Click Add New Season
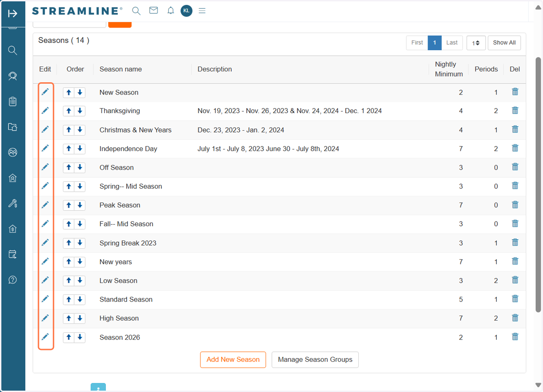This screenshot has height=392, width=543. [233, 360]
